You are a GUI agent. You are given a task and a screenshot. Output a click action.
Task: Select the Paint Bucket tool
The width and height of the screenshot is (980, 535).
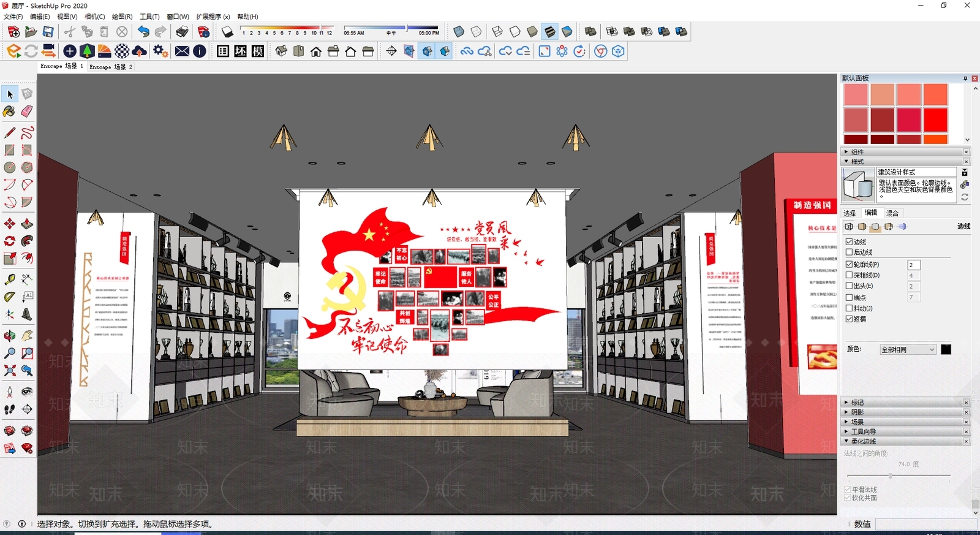pos(9,112)
